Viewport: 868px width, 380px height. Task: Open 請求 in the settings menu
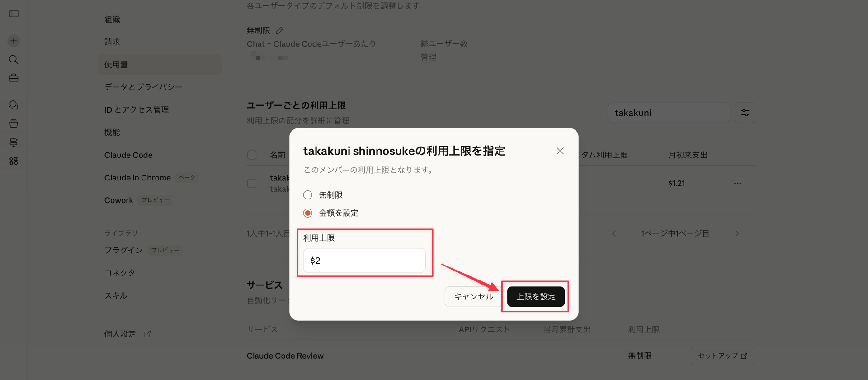click(112, 42)
